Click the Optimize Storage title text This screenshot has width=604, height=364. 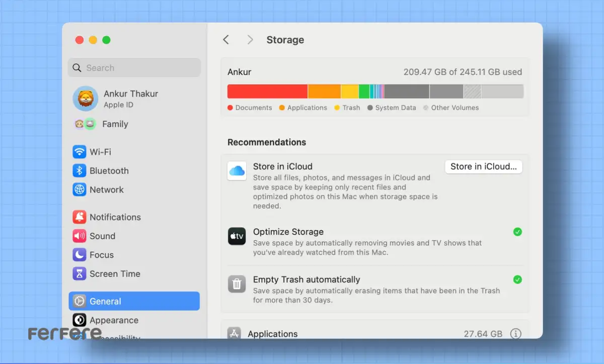(x=288, y=232)
